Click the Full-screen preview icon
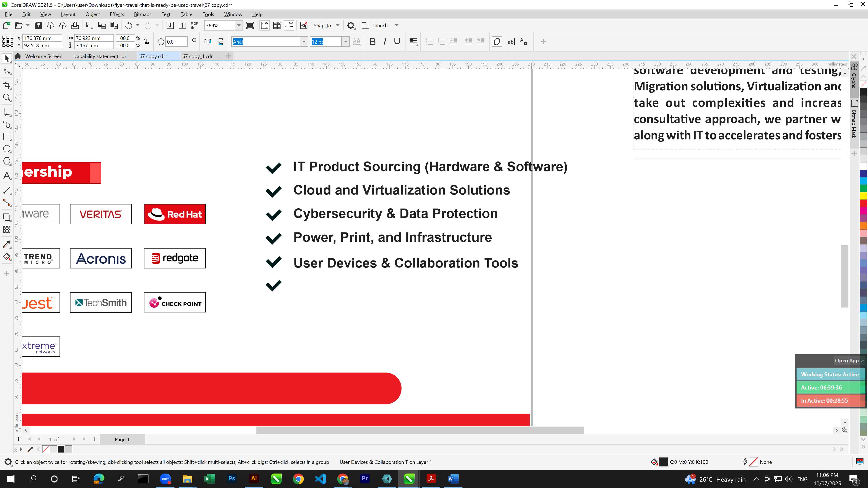The height and width of the screenshot is (488, 868). click(x=250, y=25)
